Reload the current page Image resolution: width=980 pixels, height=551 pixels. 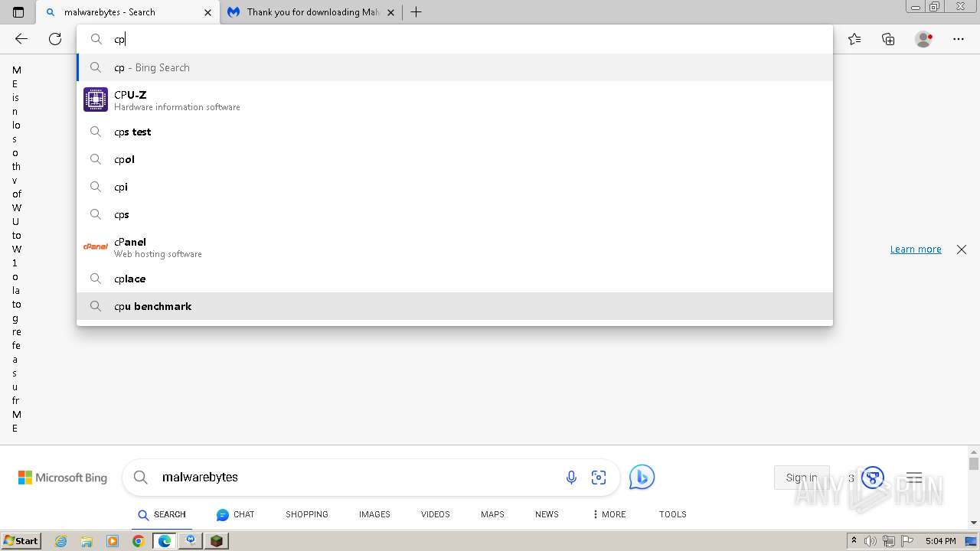point(55,39)
